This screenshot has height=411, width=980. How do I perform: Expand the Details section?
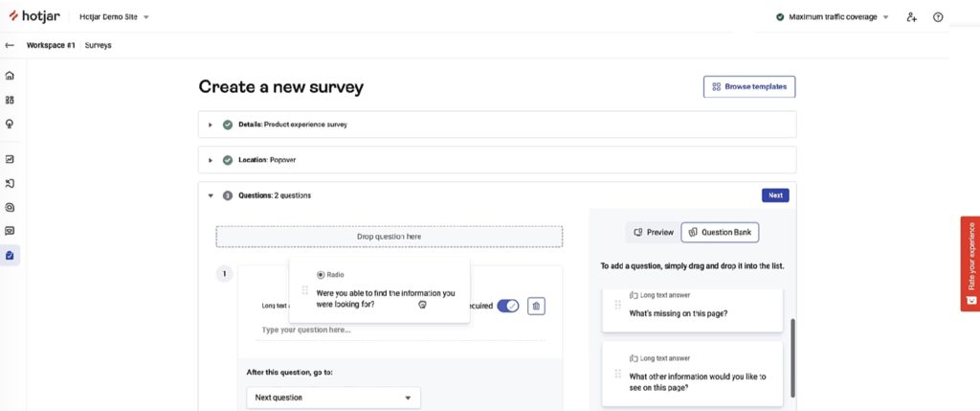[x=211, y=125]
